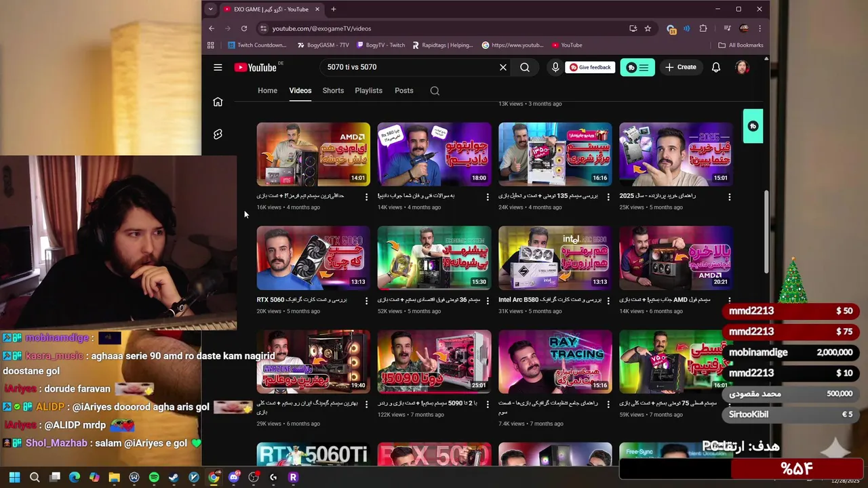
Task: Open the RTX 5060 video thumbnail
Action: (313, 258)
